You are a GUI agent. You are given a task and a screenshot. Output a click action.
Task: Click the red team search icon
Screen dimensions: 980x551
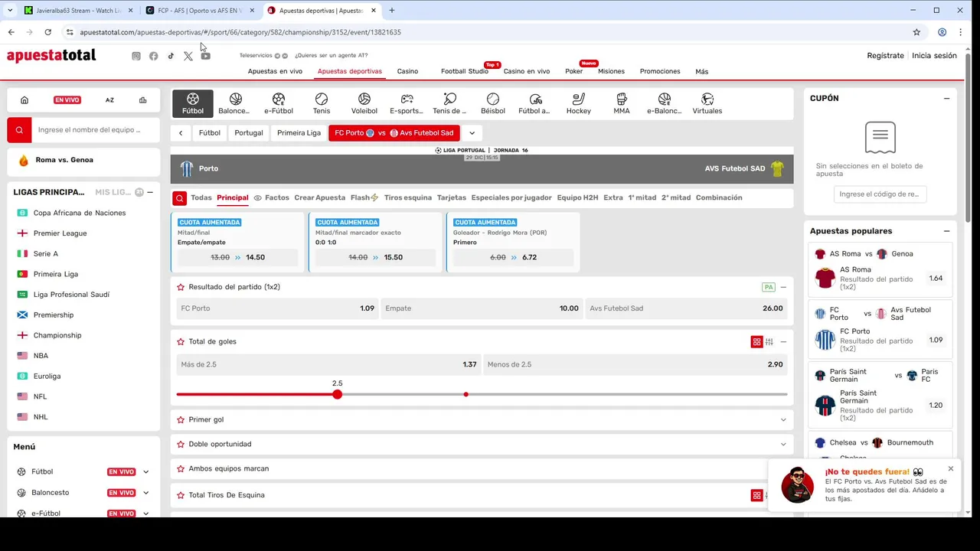coord(20,130)
